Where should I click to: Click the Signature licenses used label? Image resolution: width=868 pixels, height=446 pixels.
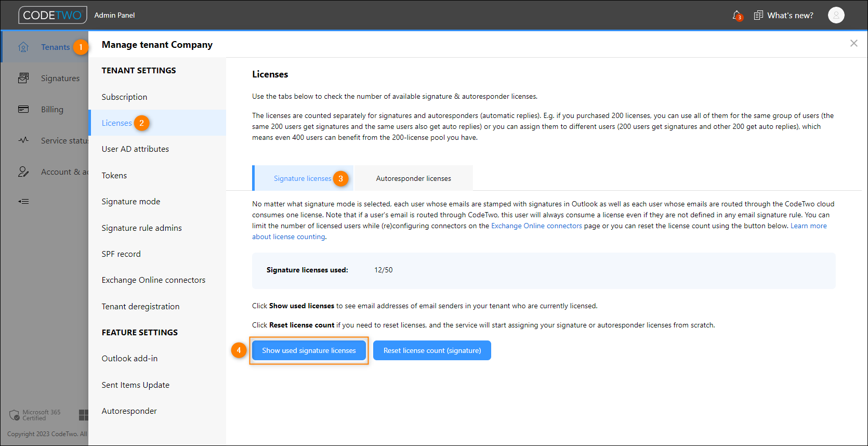pyautogui.click(x=307, y=270)
